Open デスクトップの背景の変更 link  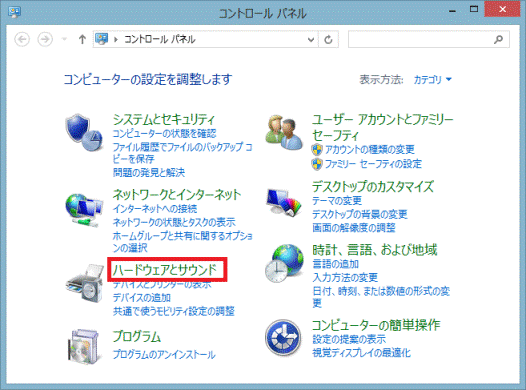[360, 214]
